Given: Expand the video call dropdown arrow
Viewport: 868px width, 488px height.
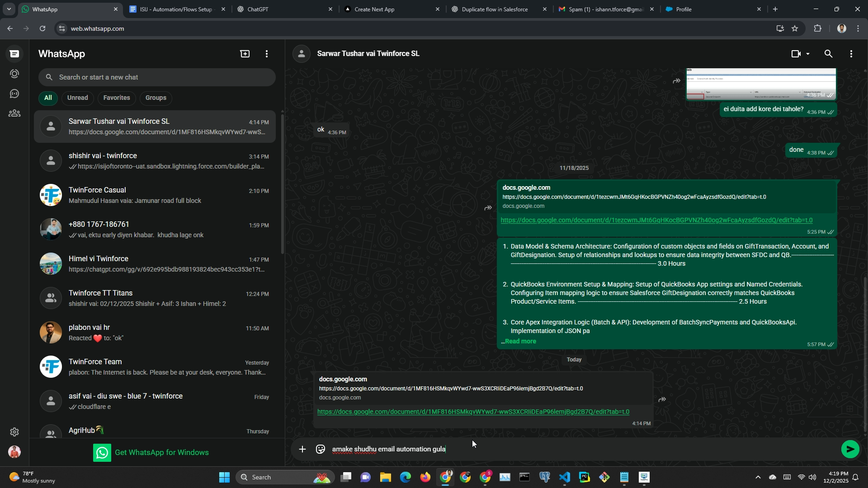Looking at the screenshot, I should point(808,54).
